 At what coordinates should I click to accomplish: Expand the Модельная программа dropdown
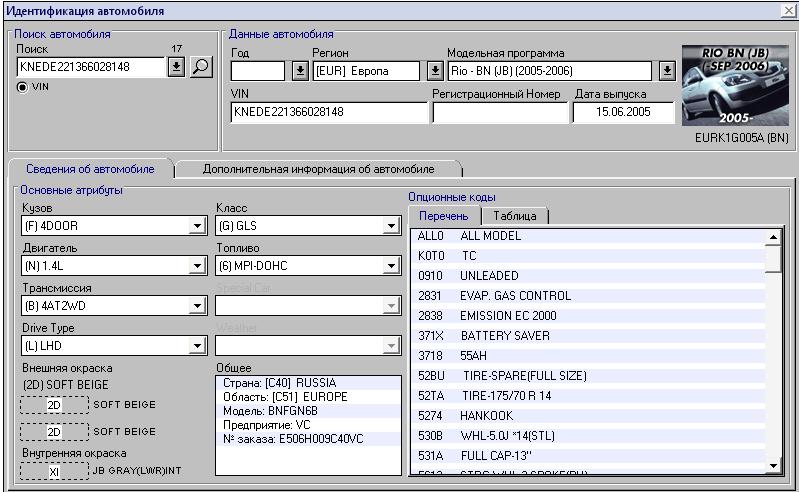pos(667,71)
